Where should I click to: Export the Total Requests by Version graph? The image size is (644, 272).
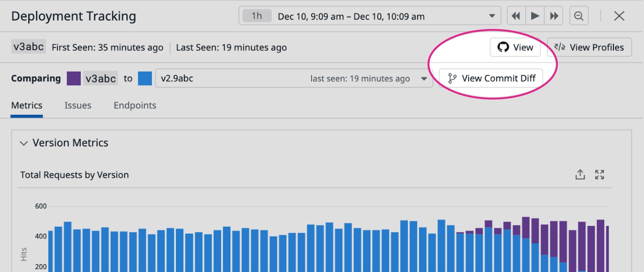tap(580, 175)
